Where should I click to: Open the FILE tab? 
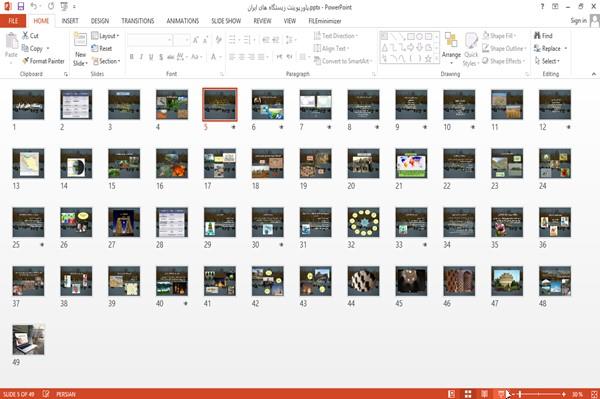[x=13, y=21]
